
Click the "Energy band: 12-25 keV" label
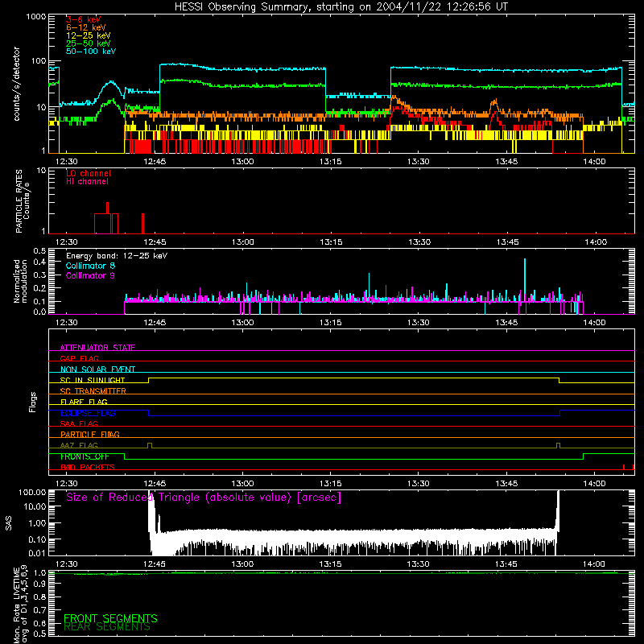click(x=117, y=256)
